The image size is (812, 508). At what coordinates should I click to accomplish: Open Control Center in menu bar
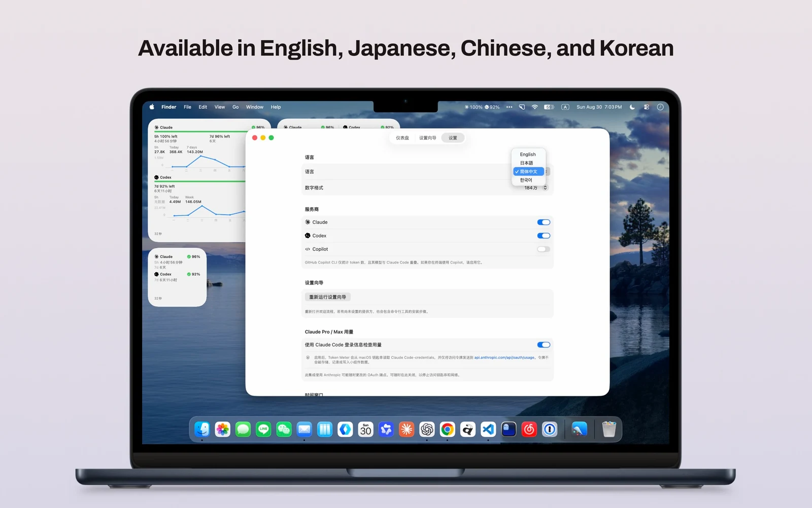[647, 107]
